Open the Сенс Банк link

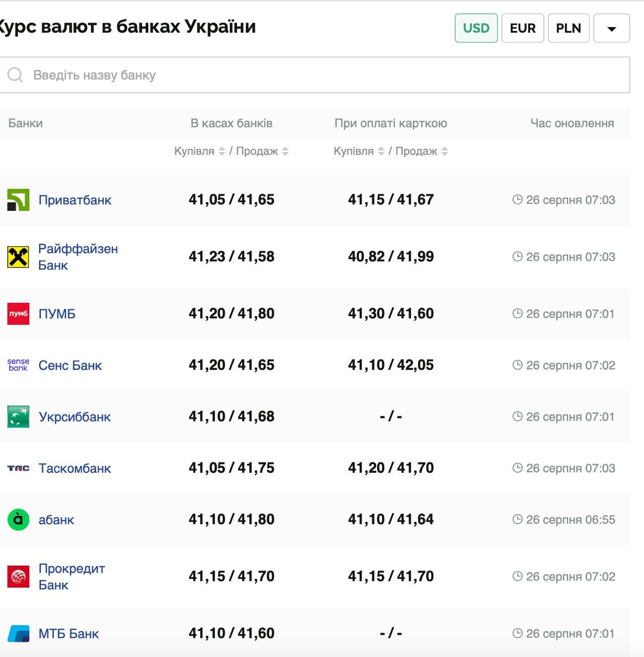(x=70, y=365)
